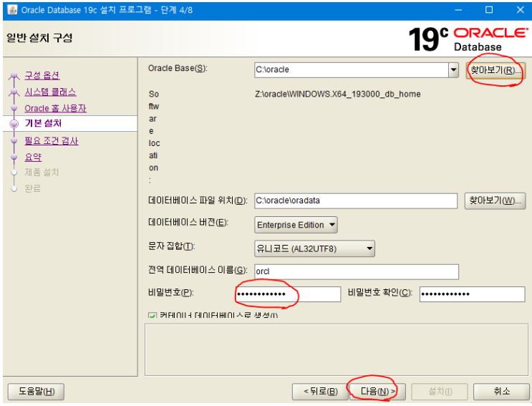
Task: Click the Oracle 홈 사용자 step marker icon
Action: (14, 108)
